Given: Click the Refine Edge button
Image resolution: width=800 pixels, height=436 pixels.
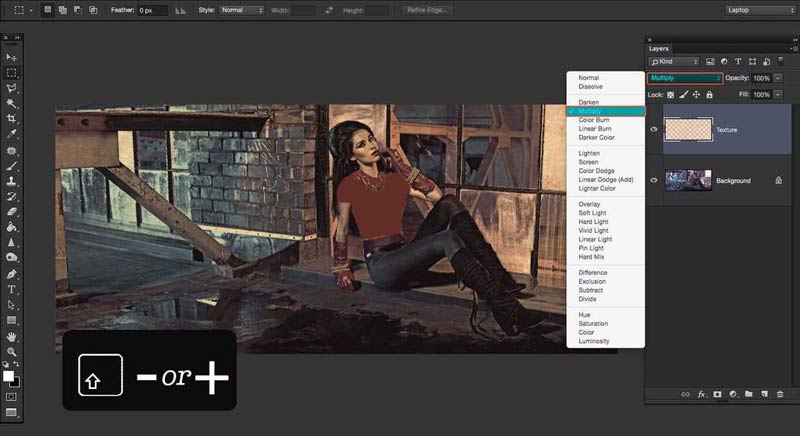Looking at the screenshot, I should (428, 9).
